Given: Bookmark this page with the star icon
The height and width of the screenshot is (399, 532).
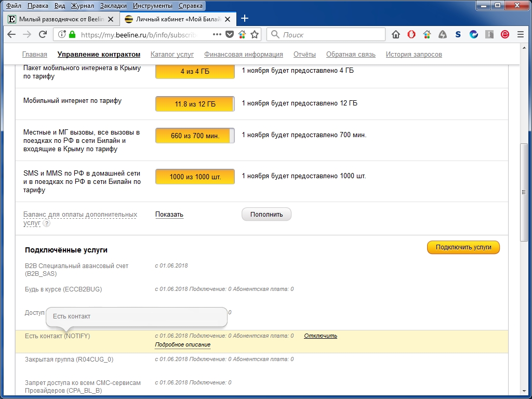Looking at the screenshot, I should [255, 34].
